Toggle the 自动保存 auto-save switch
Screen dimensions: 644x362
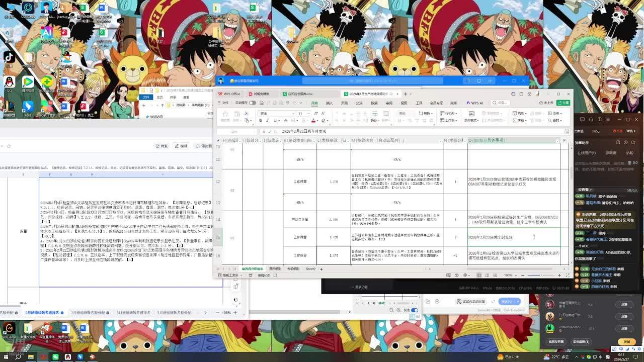coord(253,103)
